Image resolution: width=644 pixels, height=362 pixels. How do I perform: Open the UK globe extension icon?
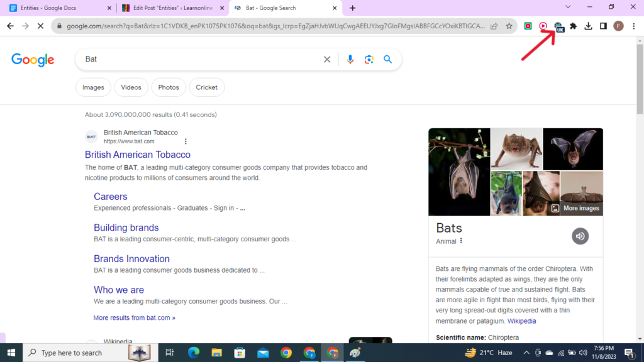(558, 26)
